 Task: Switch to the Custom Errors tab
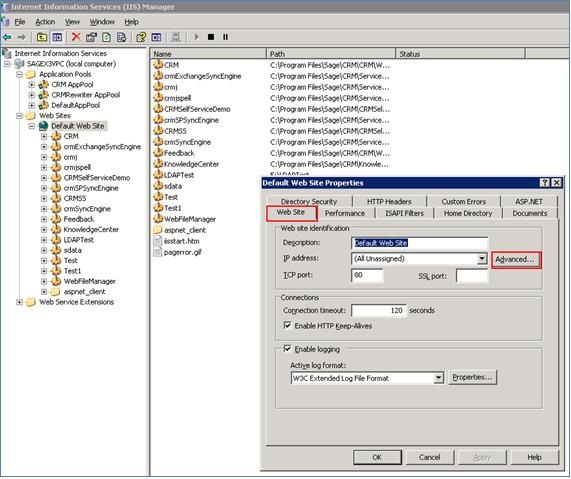(x=464, y=201)
